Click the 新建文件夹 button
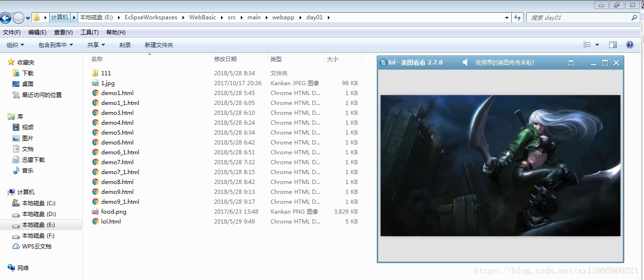The width and height of the screenshot is (644, 280). [x=159, y=45]
